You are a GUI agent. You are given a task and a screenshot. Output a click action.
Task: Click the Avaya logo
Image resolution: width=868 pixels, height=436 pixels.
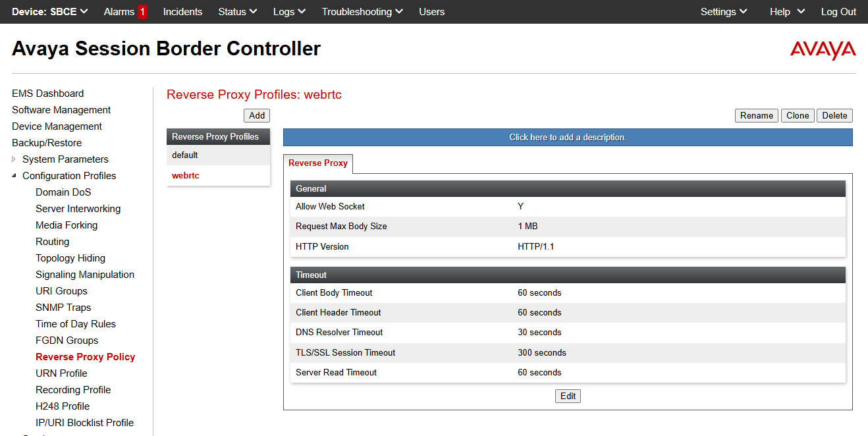(x=823, y=50)
